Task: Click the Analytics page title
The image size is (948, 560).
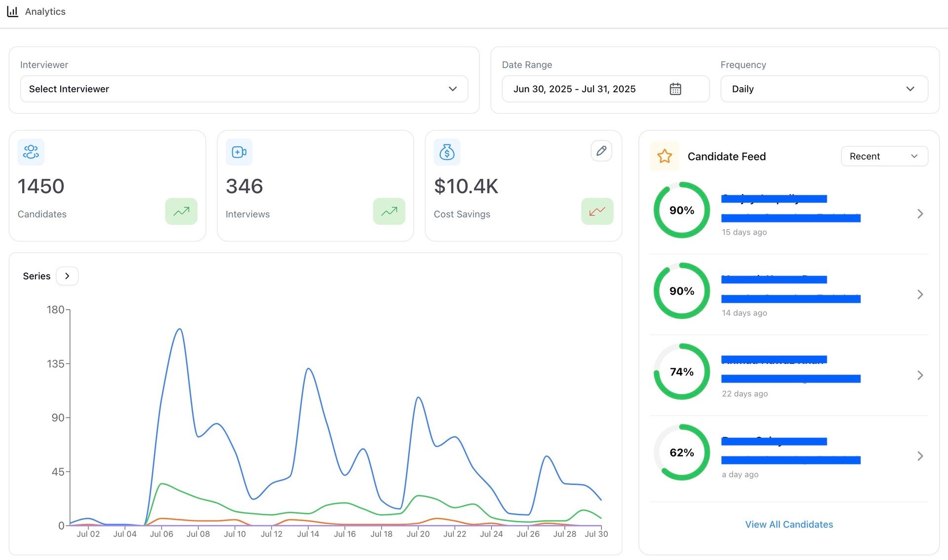Action: click(x=45, y=11)
